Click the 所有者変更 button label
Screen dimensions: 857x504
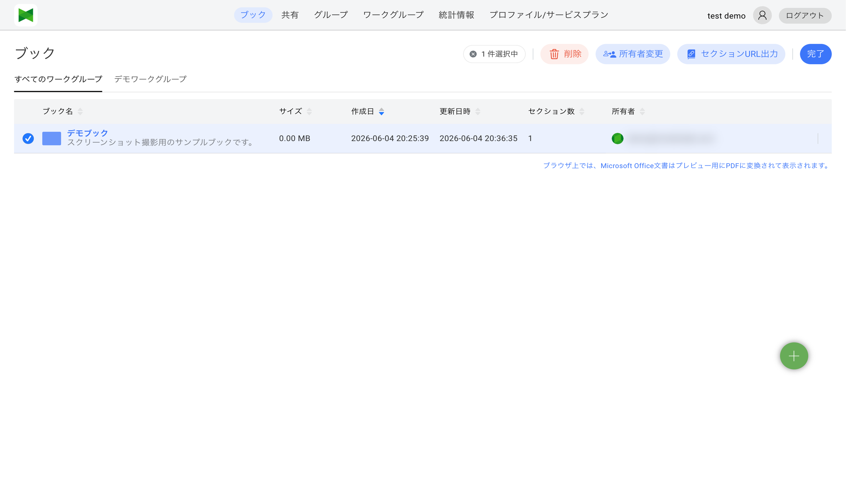point(641,54)
